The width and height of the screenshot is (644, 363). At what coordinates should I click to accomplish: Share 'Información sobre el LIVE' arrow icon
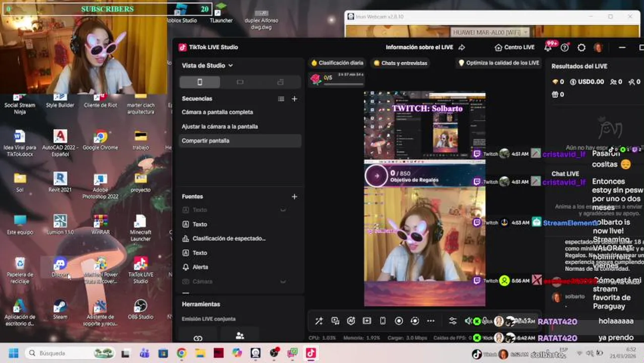(x=462, y=47)
